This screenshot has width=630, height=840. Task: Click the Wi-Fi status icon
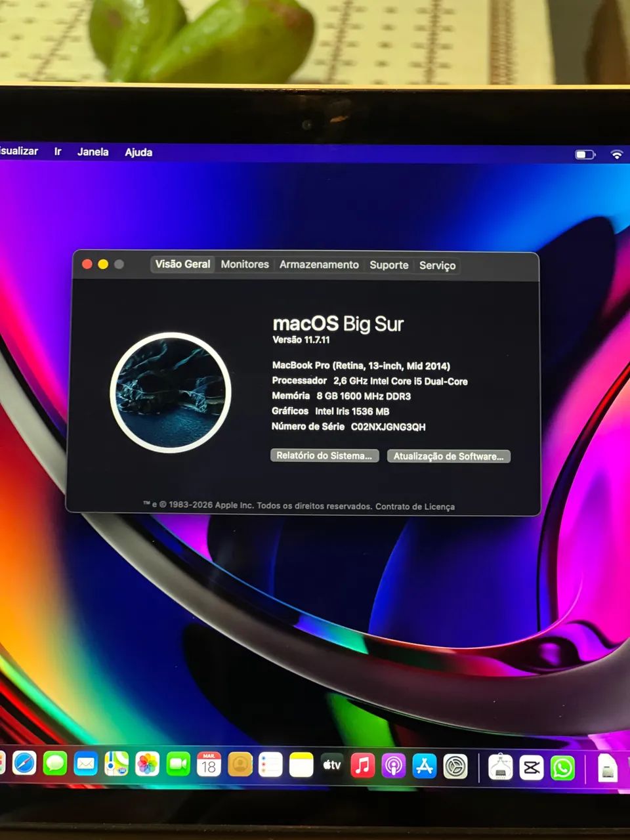coord(616,155)
